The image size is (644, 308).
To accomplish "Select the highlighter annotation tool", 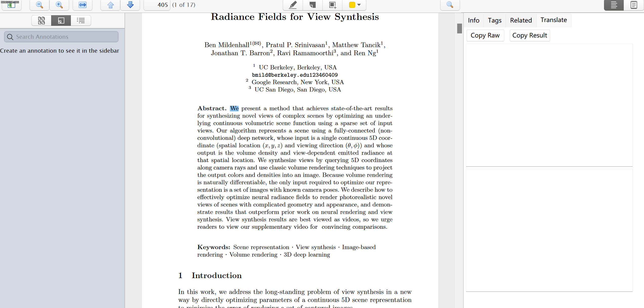I will pos(293,5).
